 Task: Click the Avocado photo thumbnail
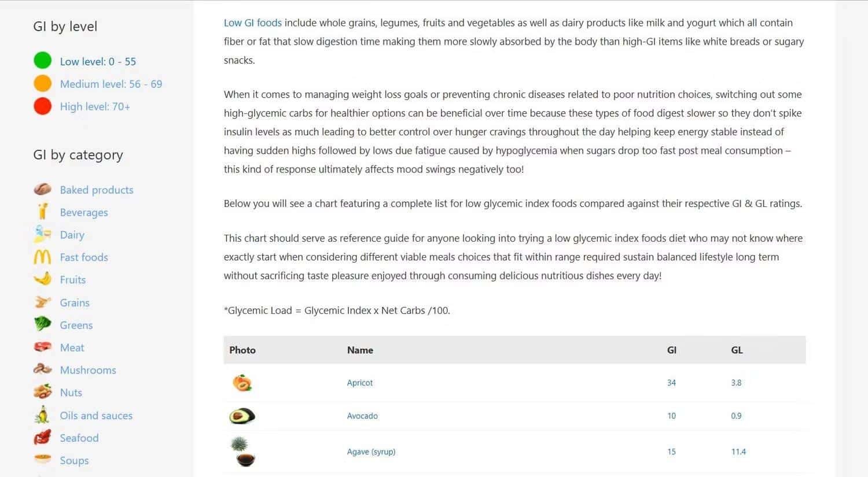click(x=242, y=416)
